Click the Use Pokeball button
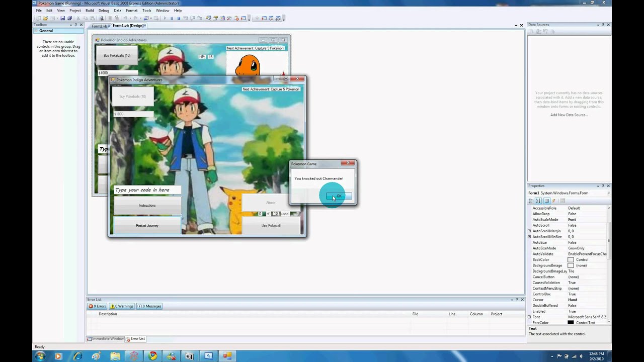 point(271,225)
